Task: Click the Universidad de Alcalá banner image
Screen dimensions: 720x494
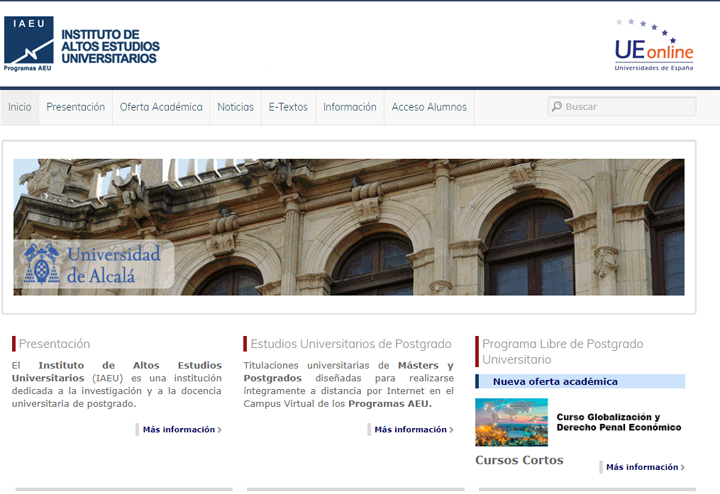Action: click(349, 227)
